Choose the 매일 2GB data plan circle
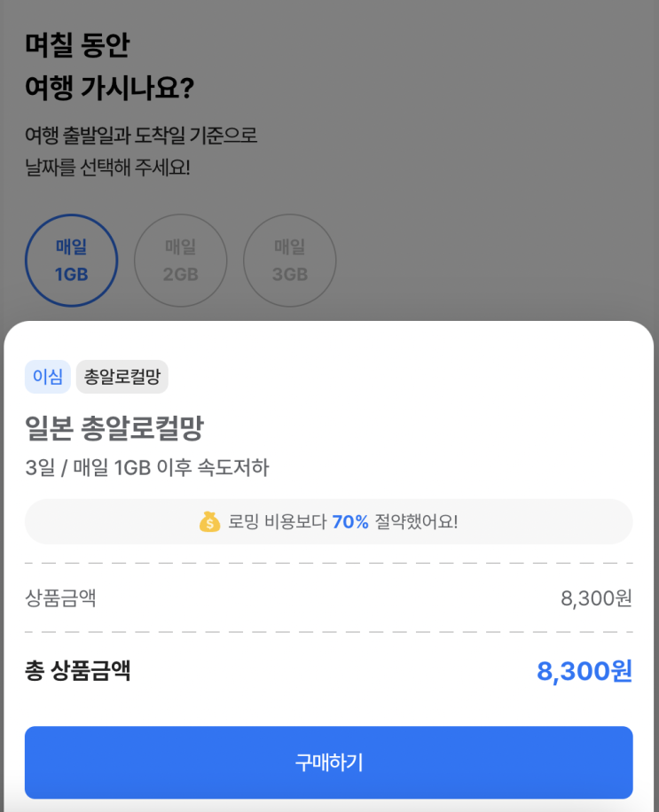This screenshot has width=659, height=812. point(181,261)
